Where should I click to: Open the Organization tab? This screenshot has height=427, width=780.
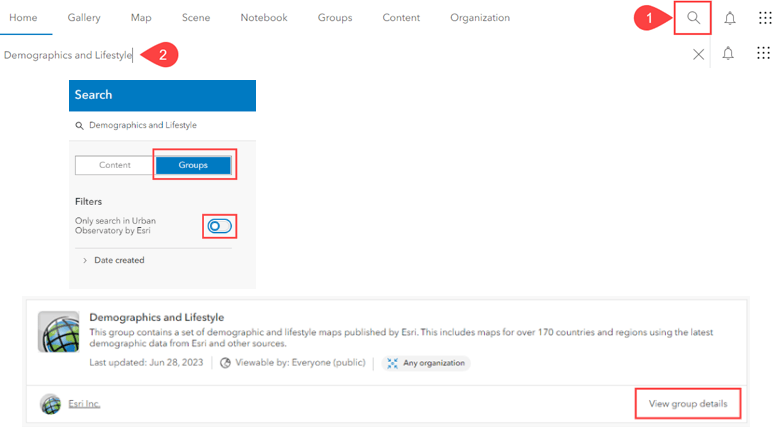(x=480, y=17)
